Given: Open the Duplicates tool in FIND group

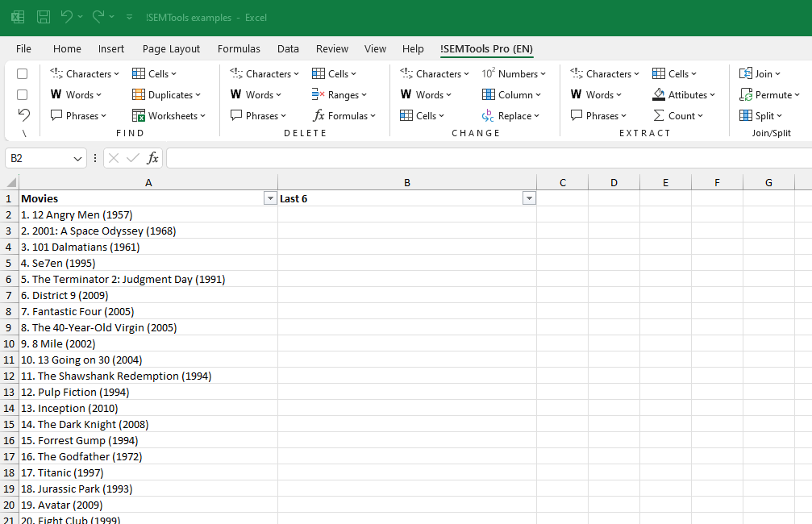Looking at the screenshot, I should coord(168,94).
